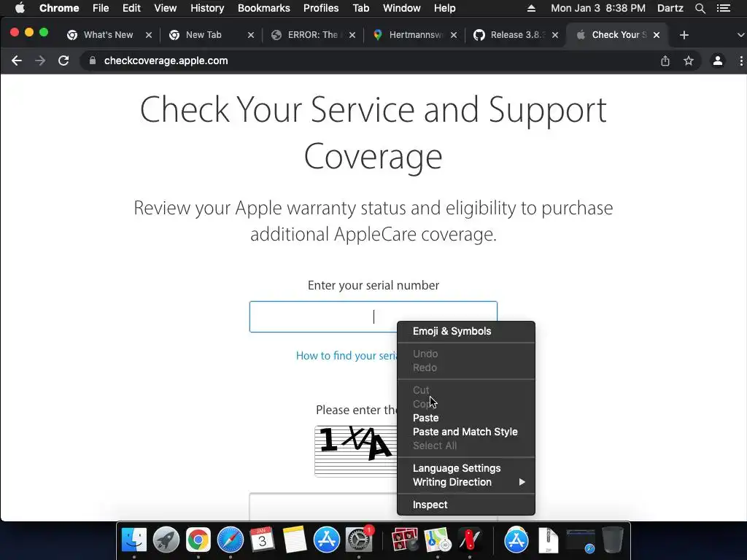Click the menu bar date and time
The height and width of the screenshot is (560, 747).
[598, 8]
